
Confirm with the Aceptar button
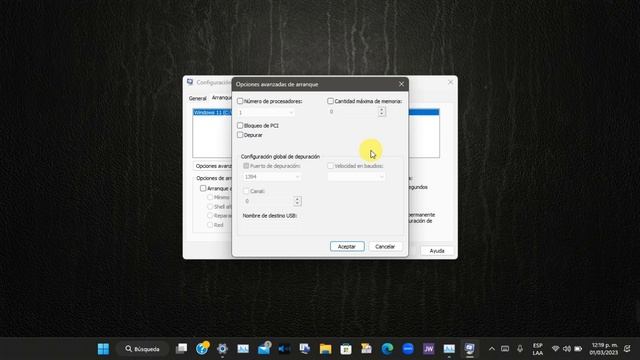[x=347, y=247]
